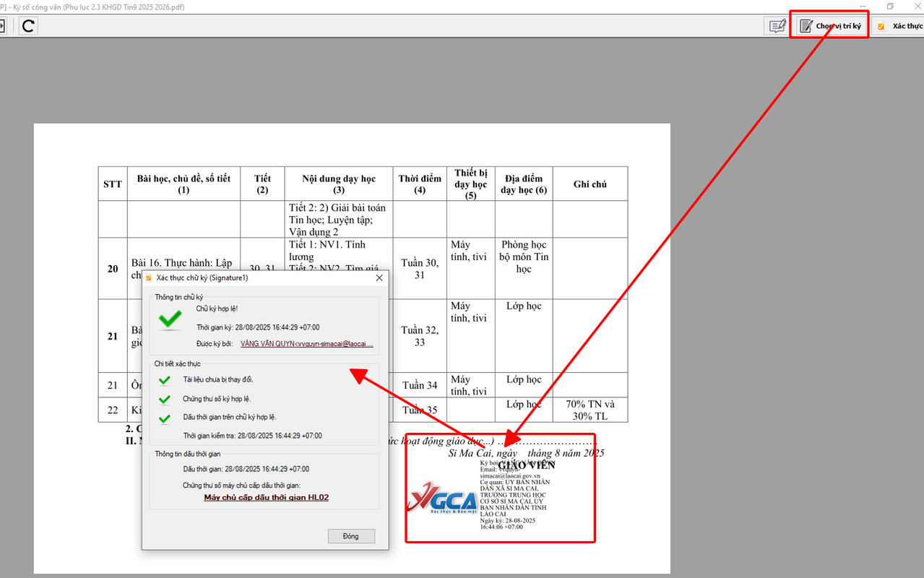Click the 'Phòng học bộ môn Tin học' cell
This screenshot has height=578, width=924.
(x=524, y=268)
